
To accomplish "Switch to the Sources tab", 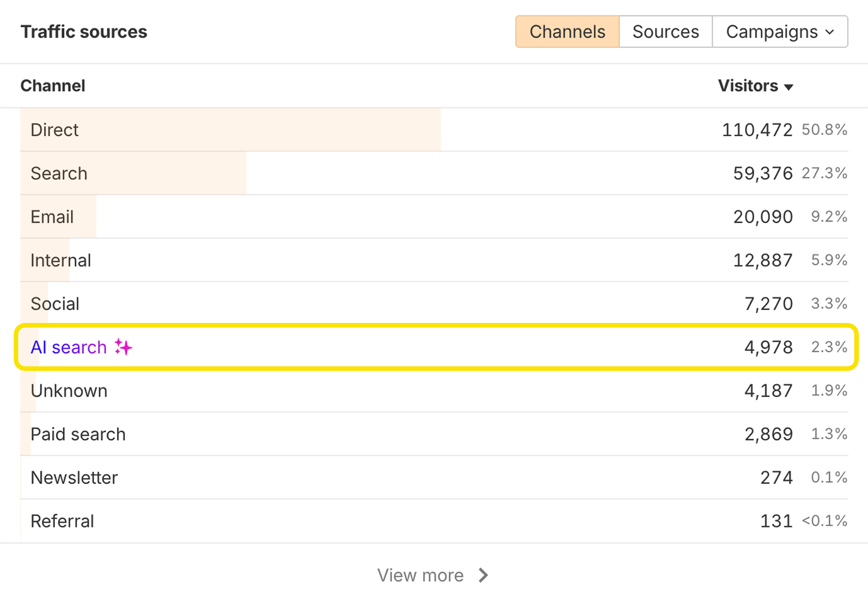I will click(665, 32).
